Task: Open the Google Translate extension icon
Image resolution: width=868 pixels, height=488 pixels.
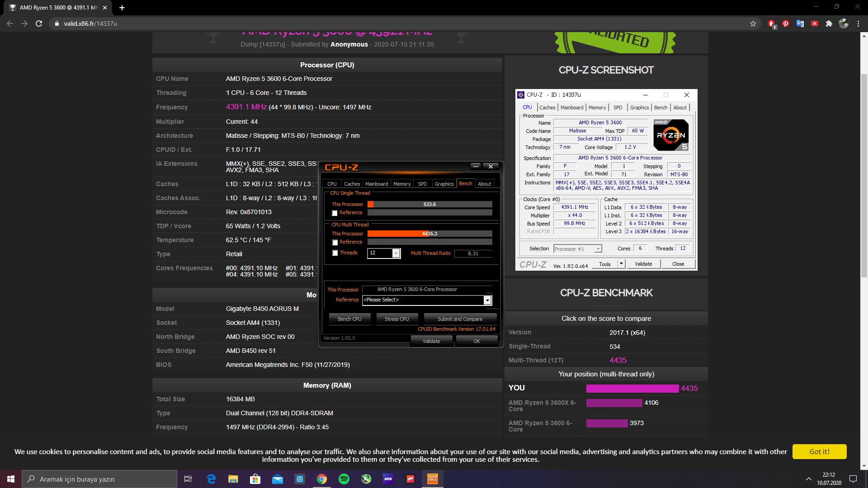Action: click(x=800, y=23)
